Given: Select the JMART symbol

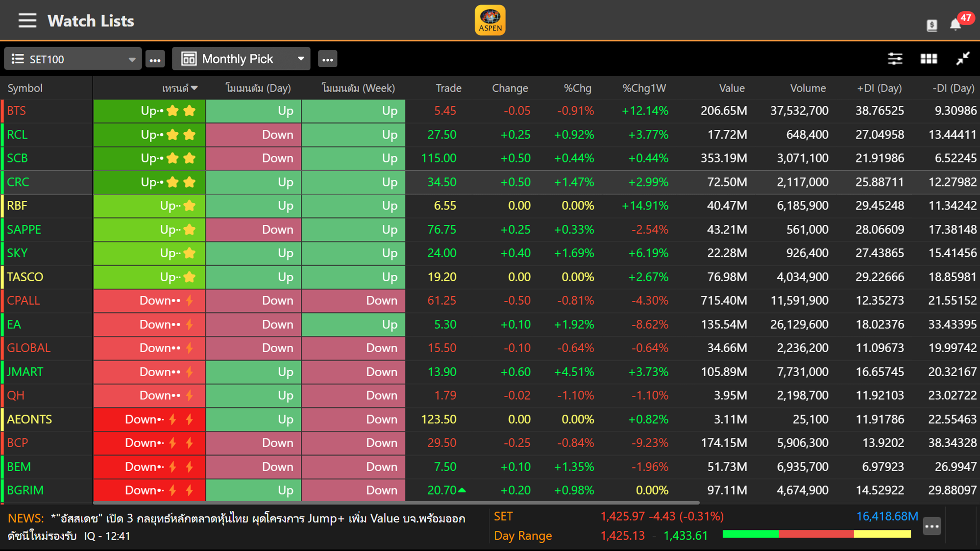Looking at the screenshot, I should tap(25, 372).
